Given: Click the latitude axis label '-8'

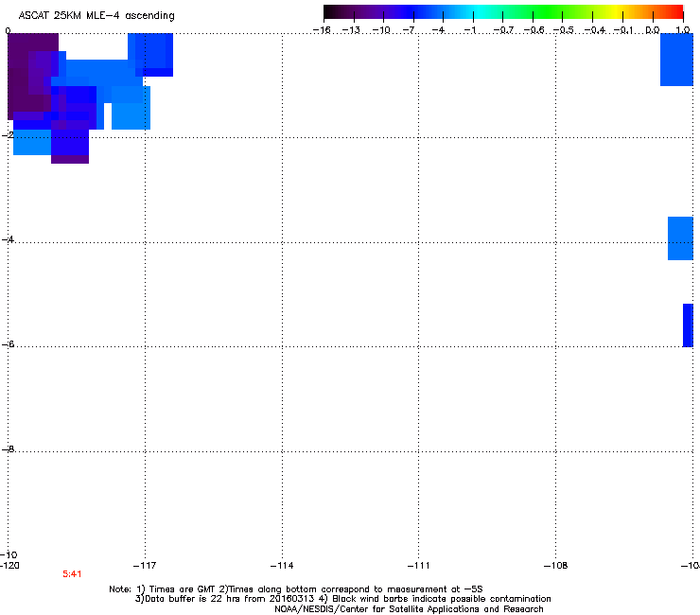Looking at the screenshot, I should pos(8,448).
